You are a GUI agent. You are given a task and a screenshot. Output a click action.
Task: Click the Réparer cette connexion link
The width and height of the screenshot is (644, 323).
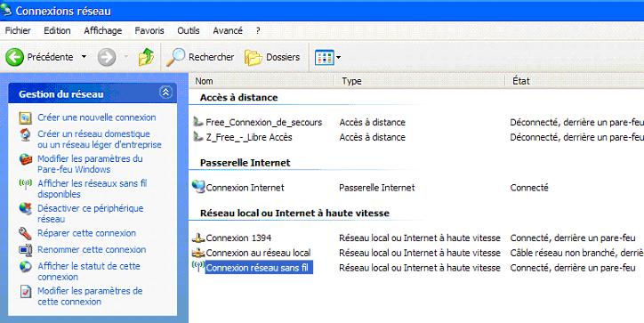point(86,233)
